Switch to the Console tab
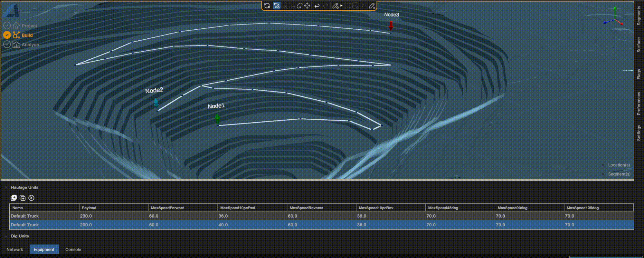The width and height of the screenshot is (644, 258). click(x=73, y=249)
